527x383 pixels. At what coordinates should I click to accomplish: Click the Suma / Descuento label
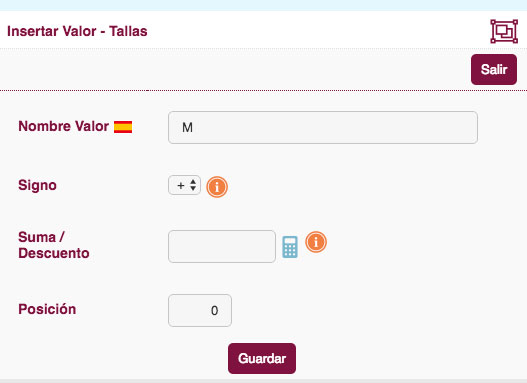54,245
